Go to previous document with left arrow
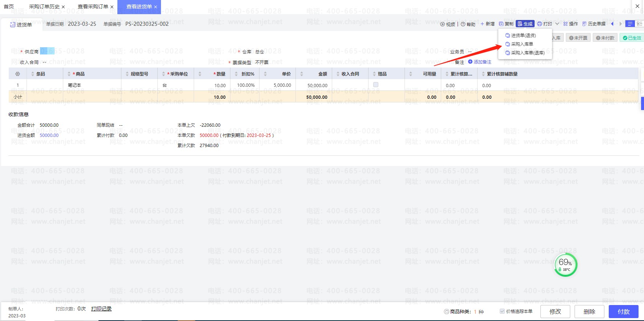The width and height of the screenshot is (644, 321). (x=612, y=24)
